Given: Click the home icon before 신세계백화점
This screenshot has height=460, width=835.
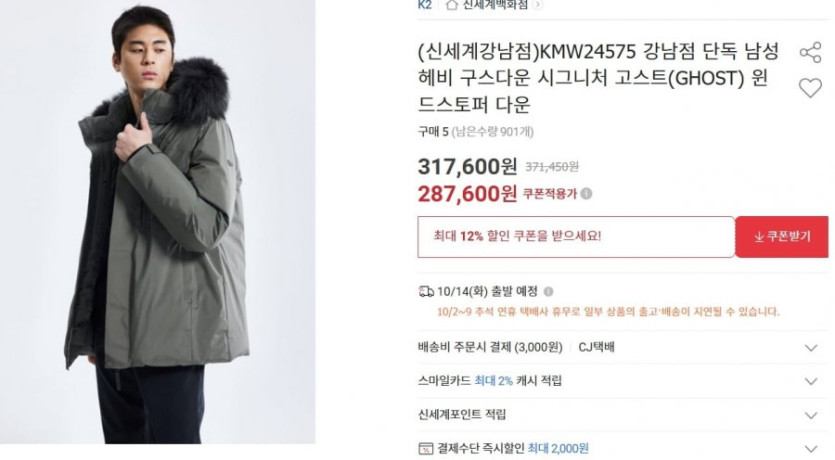Looking at the screenshot, I should (x=452, y=5).
